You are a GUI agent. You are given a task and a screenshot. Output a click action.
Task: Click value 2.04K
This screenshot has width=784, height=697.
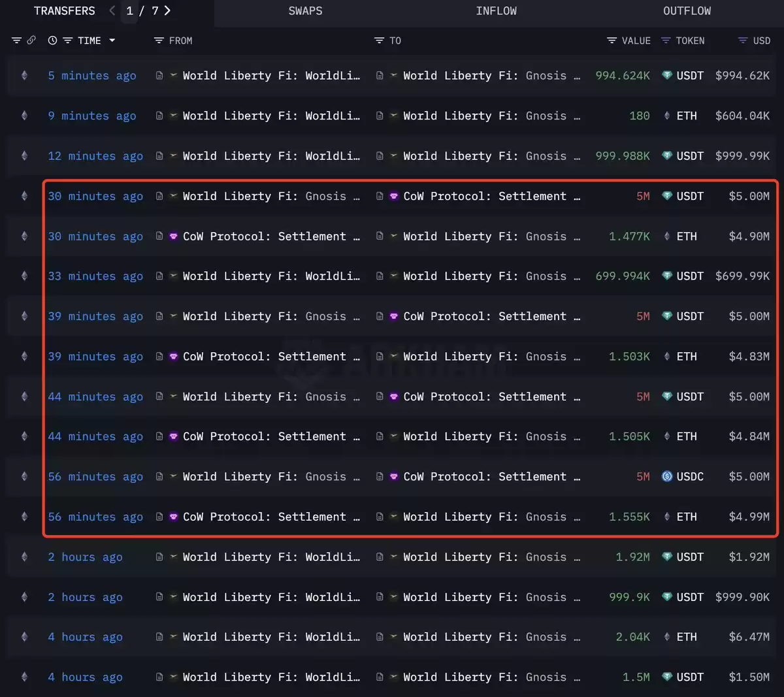click(632, 637)
